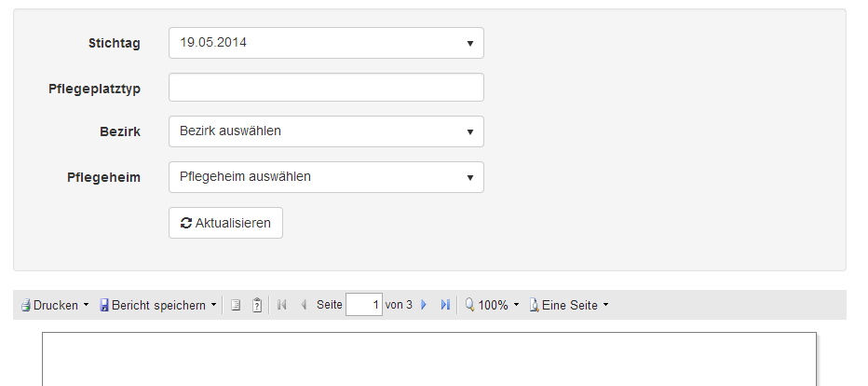Screen dimensions: 868x386
Task: Focus the Pflegeplatztyp input field
Action: click(x=326, y=88)
